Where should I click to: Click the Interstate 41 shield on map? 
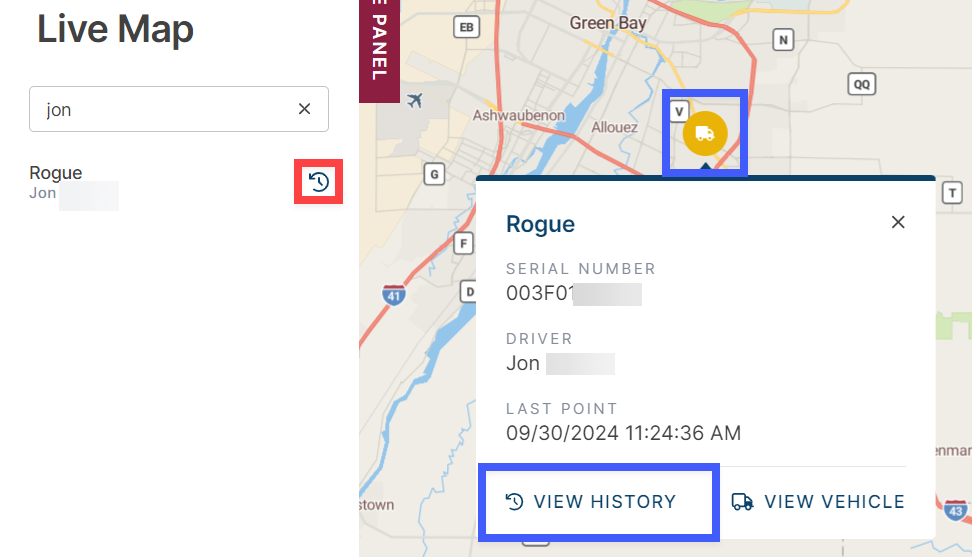394,295
